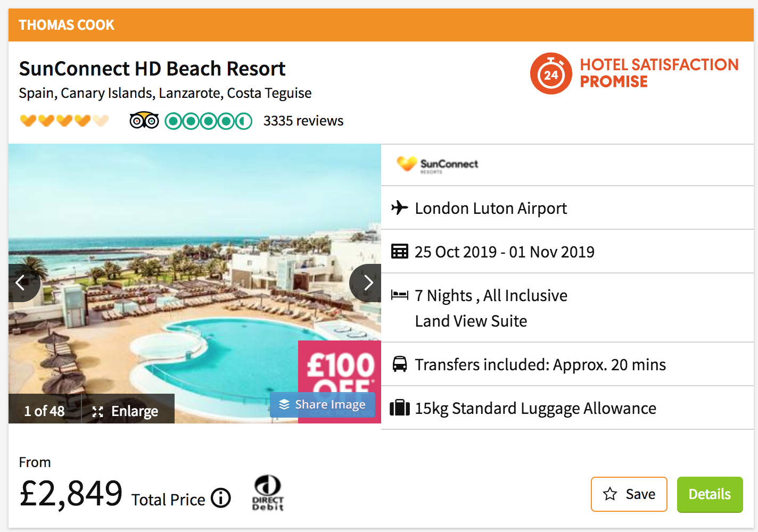This screenshot has width=758, height=532.
Task: Go to the previous resort photo
Action: 22,282
